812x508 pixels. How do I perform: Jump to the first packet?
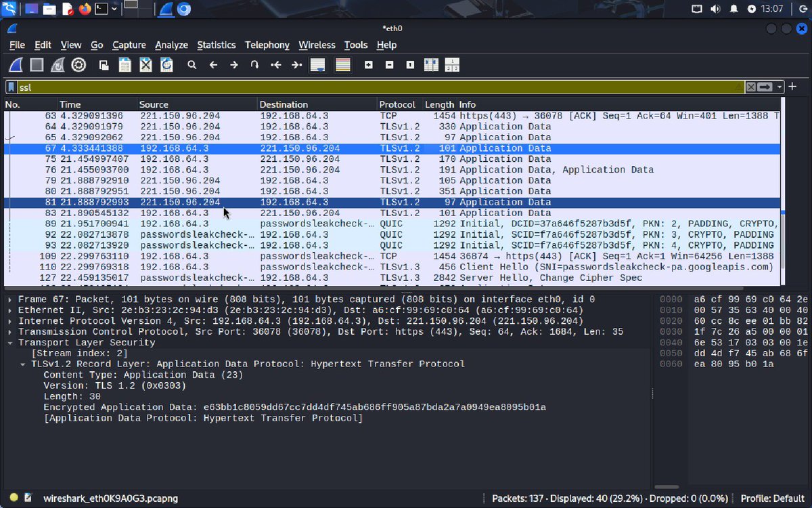click(275, 65)
